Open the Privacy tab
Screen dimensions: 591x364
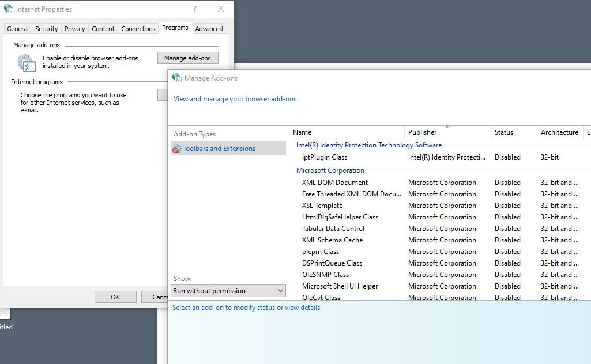point(74,29)
